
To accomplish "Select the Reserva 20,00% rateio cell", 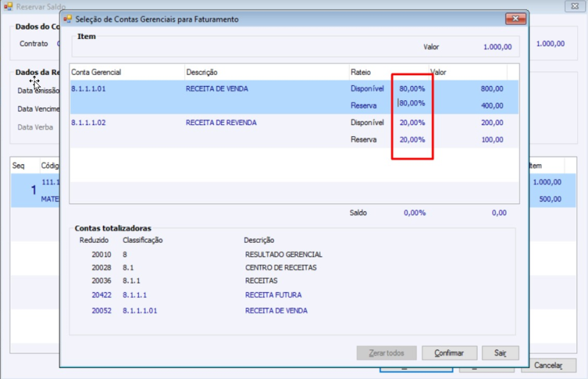I will [x=412, y=139].
